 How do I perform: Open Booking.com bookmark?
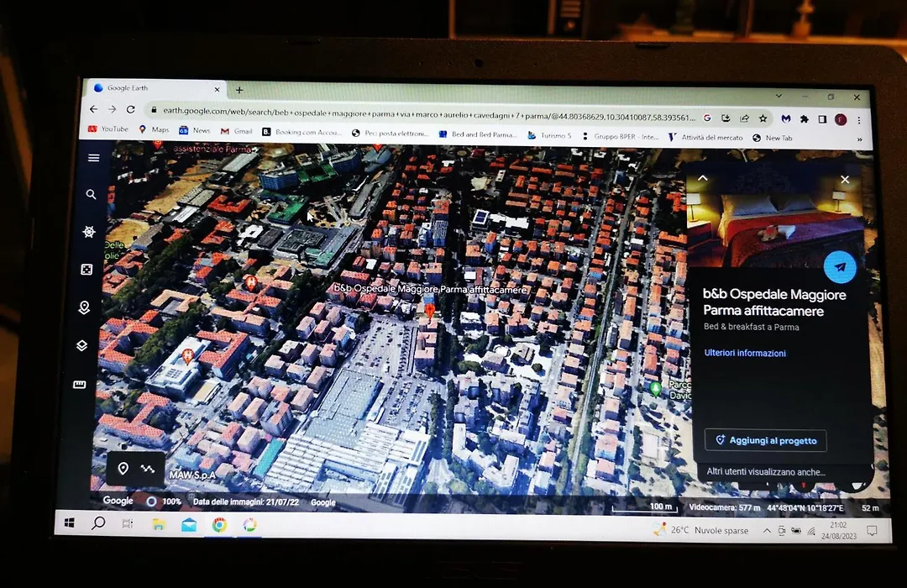click(302, 132)
